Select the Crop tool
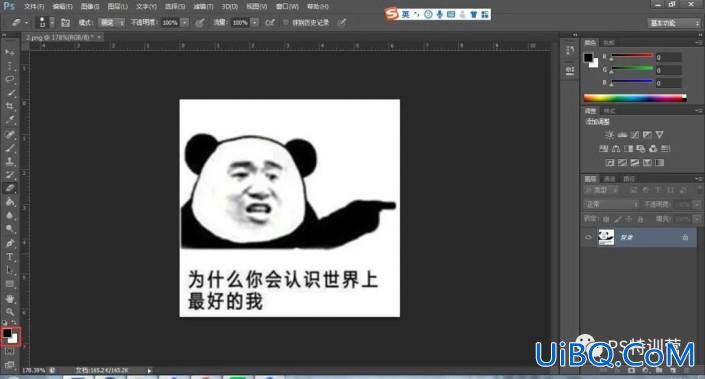 pyautogui.click(x=9, y=107)
